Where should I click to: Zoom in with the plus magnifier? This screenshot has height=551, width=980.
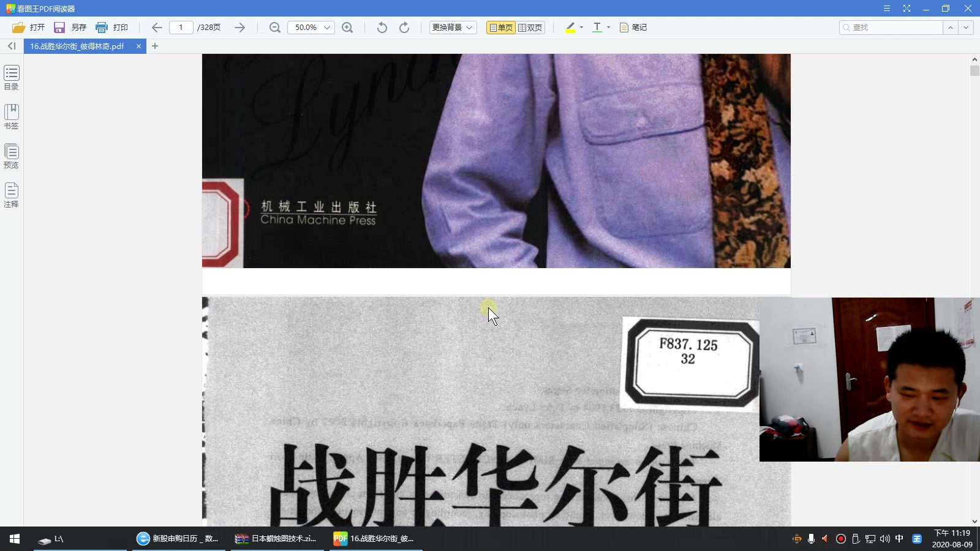point(347,28)
